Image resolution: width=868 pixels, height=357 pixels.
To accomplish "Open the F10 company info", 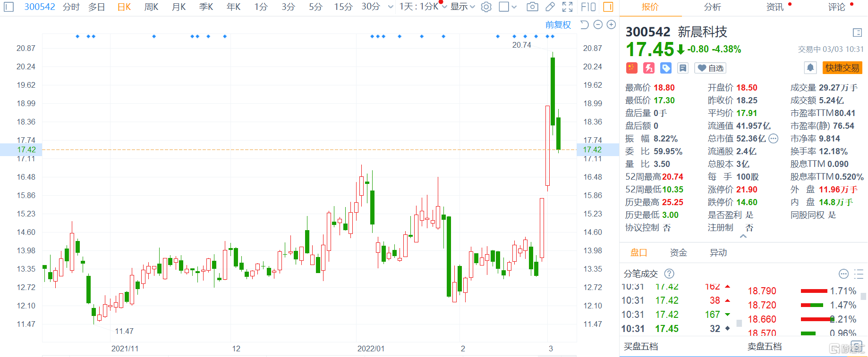I will point(588,7).
